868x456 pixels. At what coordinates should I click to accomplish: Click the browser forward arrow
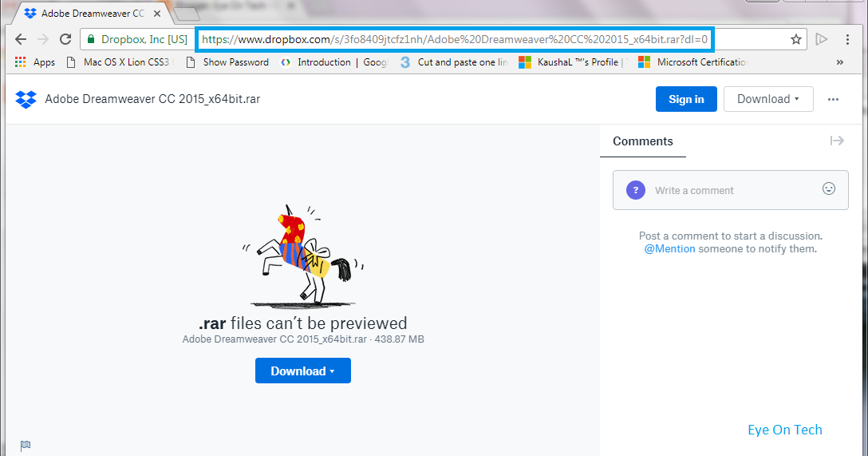pos(42,39)
